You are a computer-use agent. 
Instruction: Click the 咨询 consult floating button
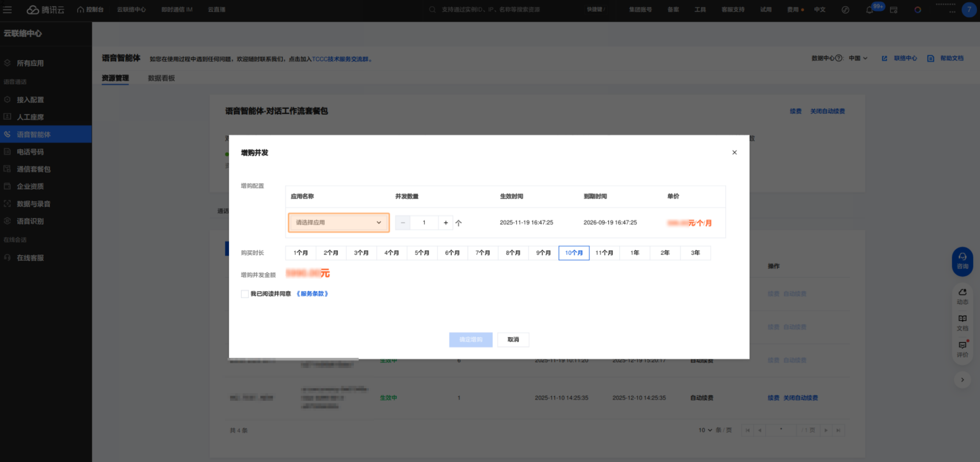[x=962, y=261]
